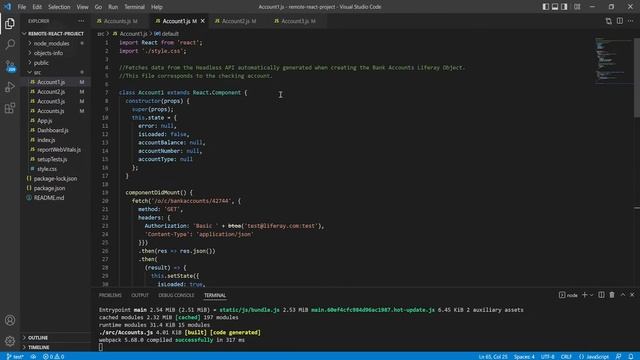Open errors and warnings status indicator
Screen dimensions: 640x360
click(53, 356)
